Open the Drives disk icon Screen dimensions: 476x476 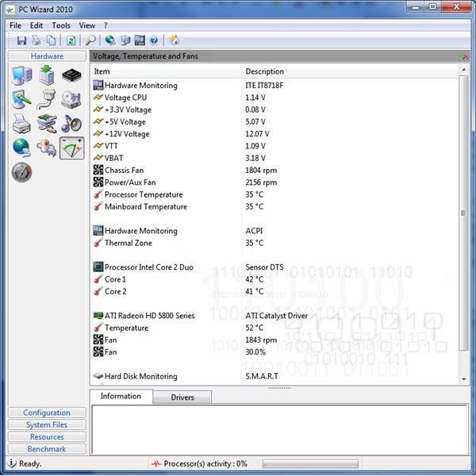pyautogui.click(x=71, y=100)
